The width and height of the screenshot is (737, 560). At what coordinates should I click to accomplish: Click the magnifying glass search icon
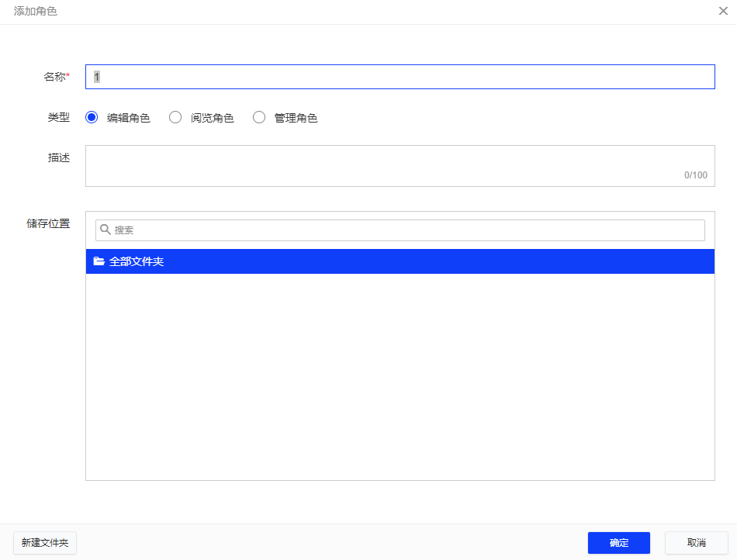104,230
